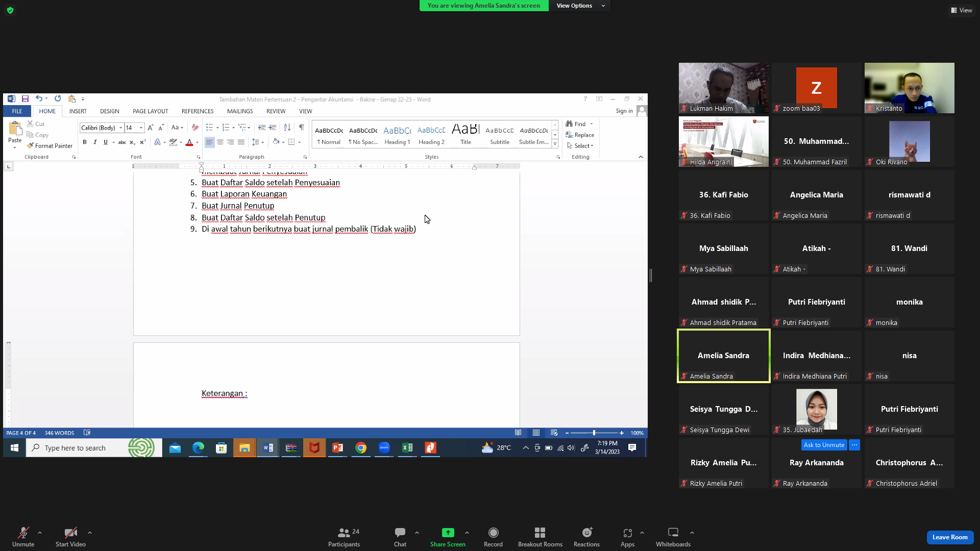Viewport: 980px width, 551px height.
Task: Click the Find button
Action: pos(576,124)
